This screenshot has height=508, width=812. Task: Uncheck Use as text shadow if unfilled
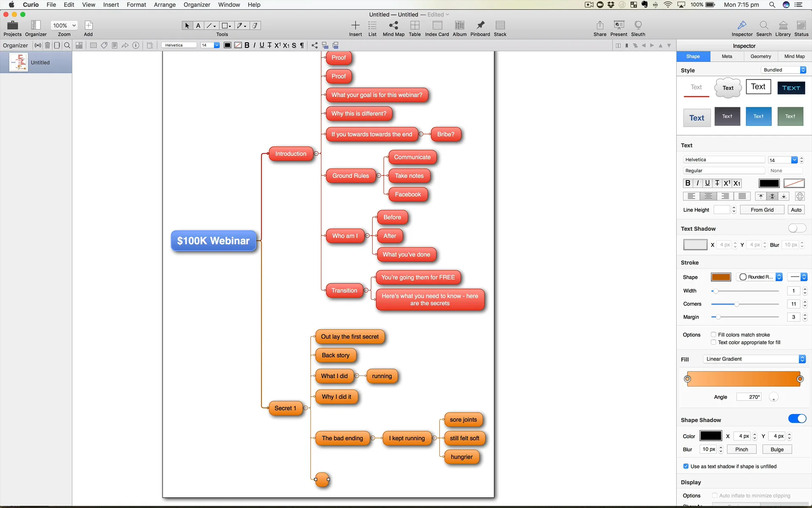pos(686,466)
